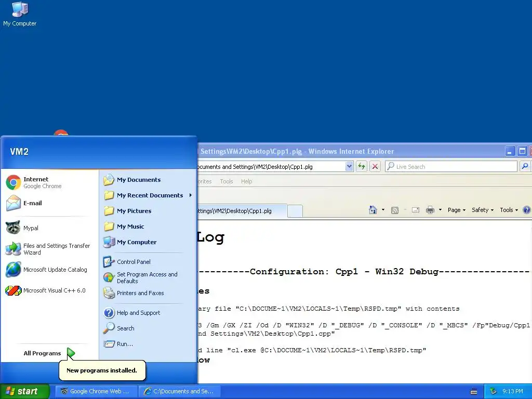Select the Cpp1.plg tab in IE
Viewport: 532px width, 399px height.
[x=242, y=211]
